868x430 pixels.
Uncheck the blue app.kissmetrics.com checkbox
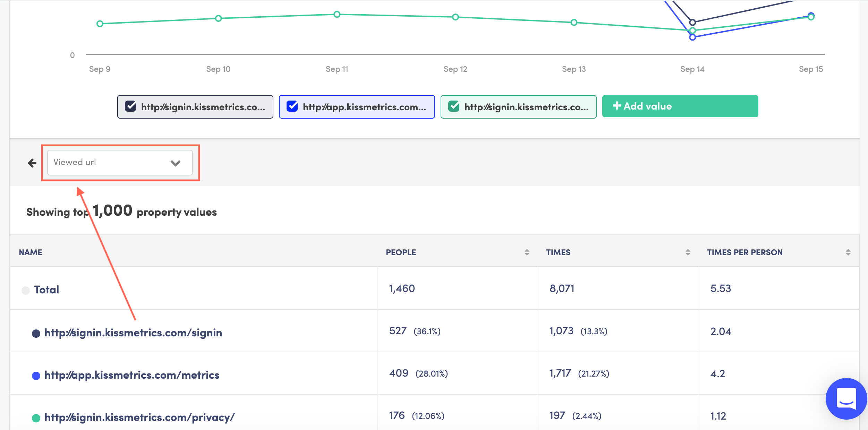pyautogui.click(x=292, y=106)
